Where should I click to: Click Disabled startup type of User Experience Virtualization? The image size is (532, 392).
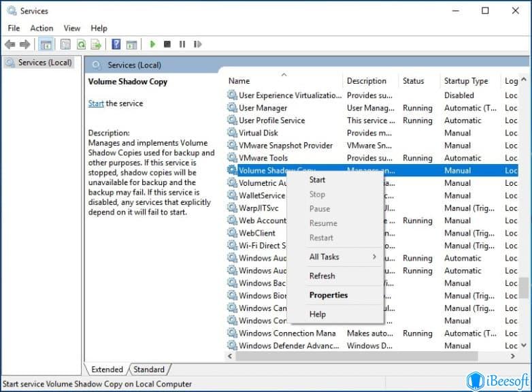point(459,95)
